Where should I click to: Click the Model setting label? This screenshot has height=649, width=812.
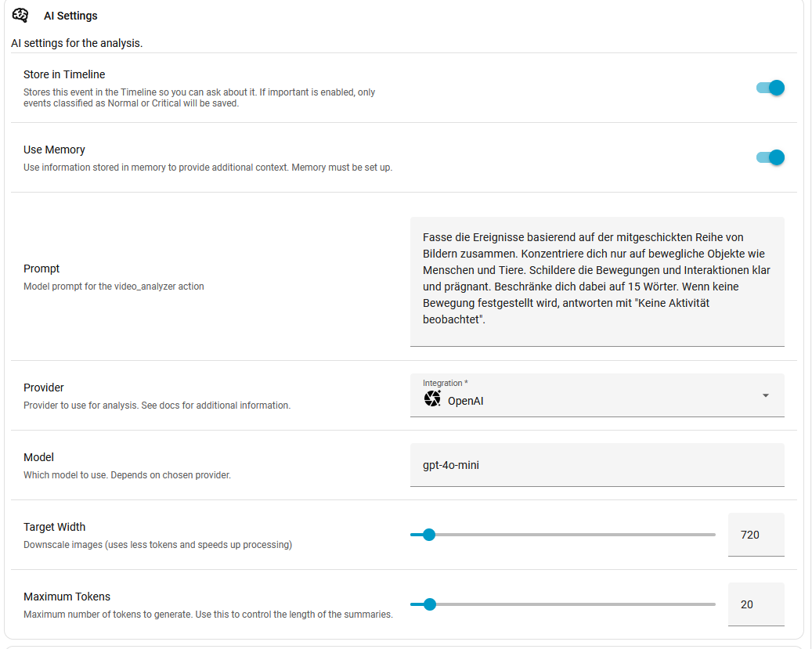[39, 457]
